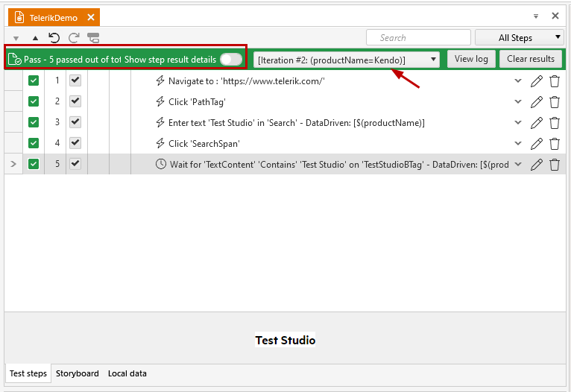Screen dimensions: 571x392
Task: Click the move step up arrow
Action: [35, 38]
